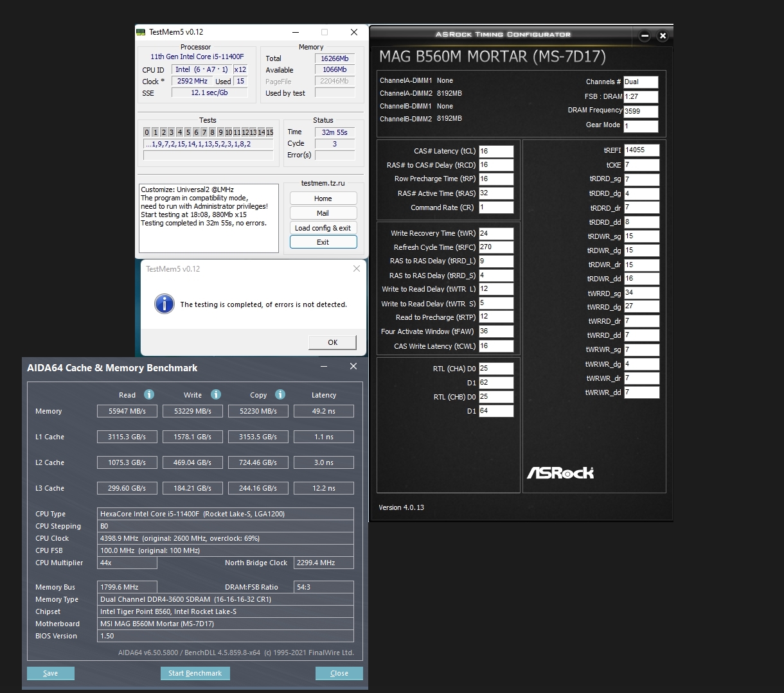The image size is (784, 693).
Task: Click the tWRRD_dg field showing 27
Action: (x=641, y=307)
